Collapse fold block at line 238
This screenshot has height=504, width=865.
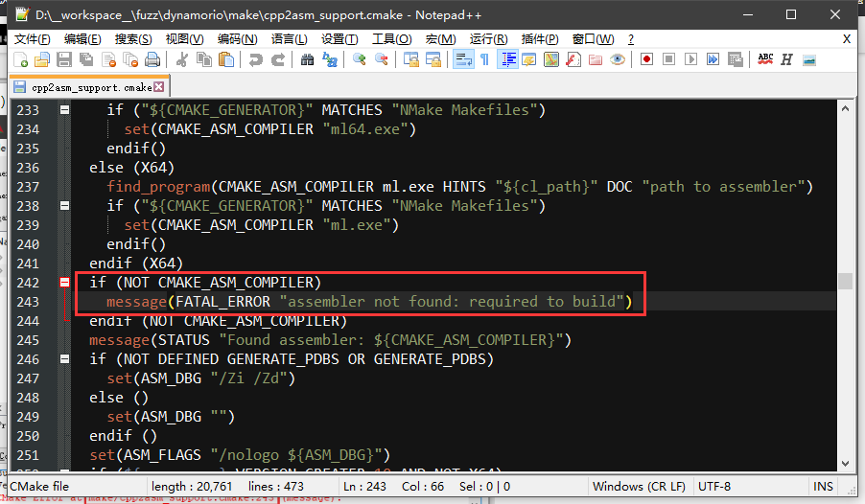(64, 206)
